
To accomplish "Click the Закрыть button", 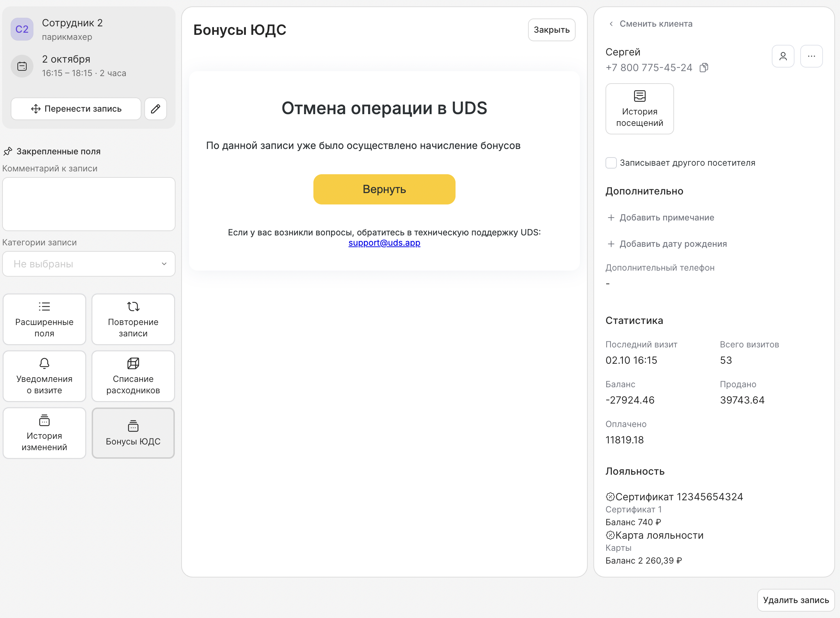I will tap(551, 30).
